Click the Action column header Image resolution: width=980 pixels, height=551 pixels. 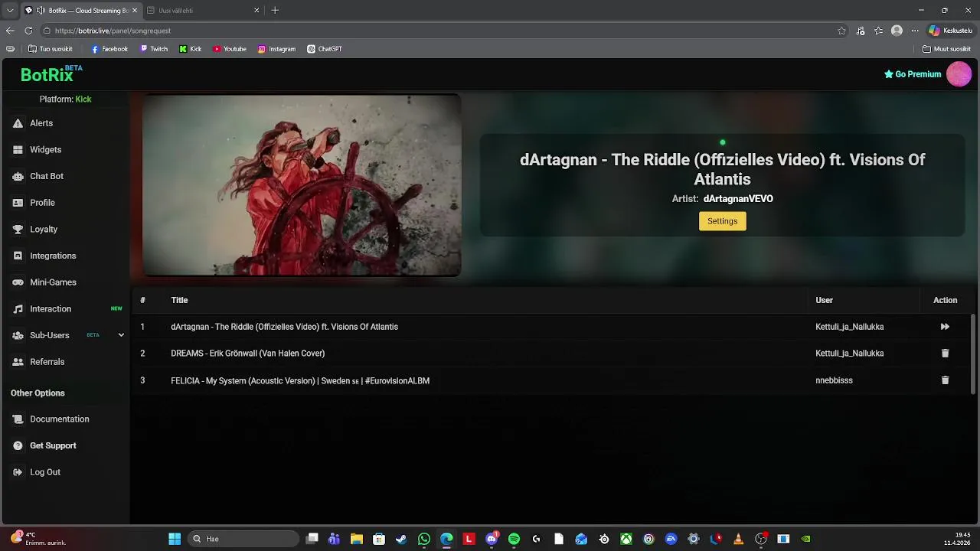(945, 300)
